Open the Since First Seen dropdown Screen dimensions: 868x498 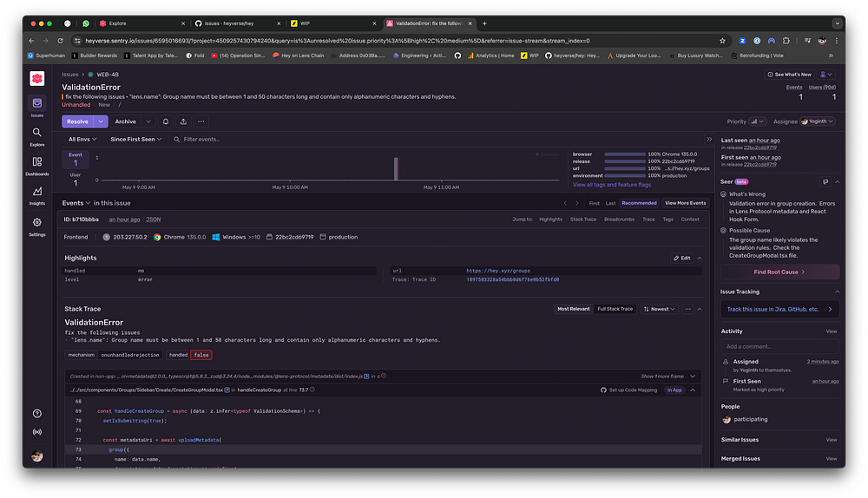tap(135, 140)
